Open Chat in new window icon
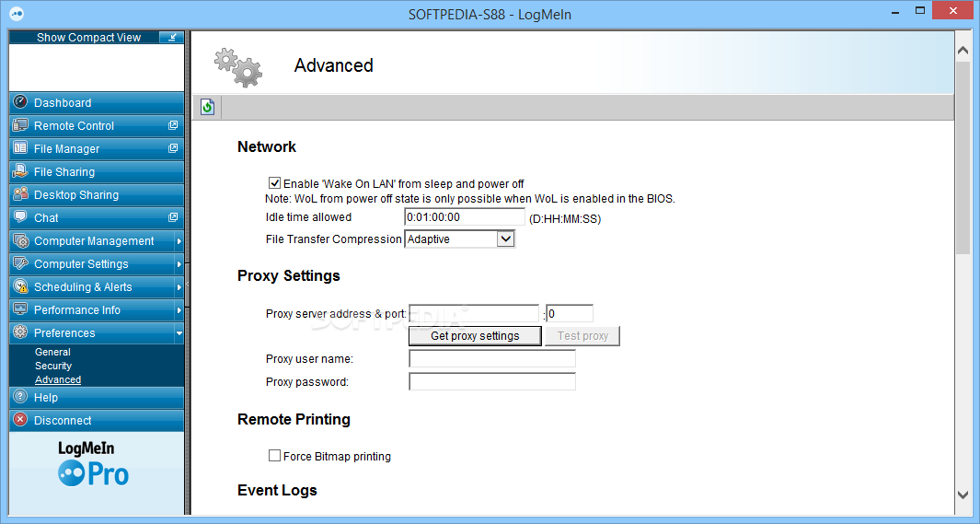980x524 pixels. (173, 217)
